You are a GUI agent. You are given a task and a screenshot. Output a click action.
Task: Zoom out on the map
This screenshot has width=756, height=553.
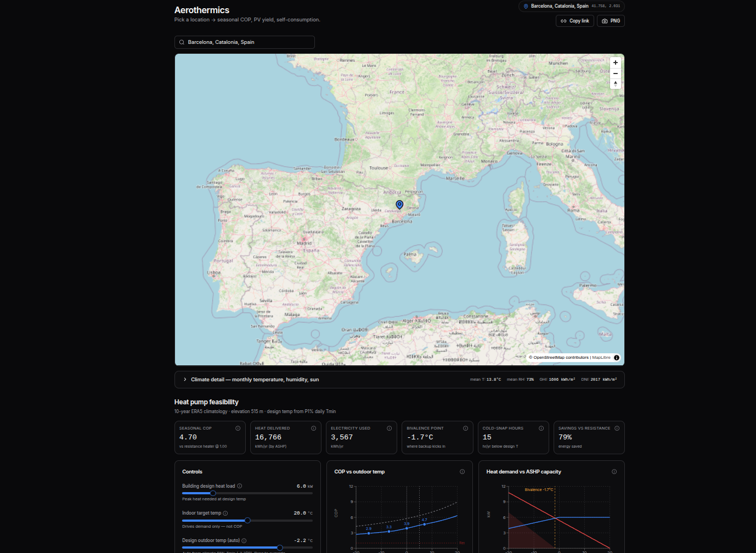pyautogui.click(x=616, y=74)
